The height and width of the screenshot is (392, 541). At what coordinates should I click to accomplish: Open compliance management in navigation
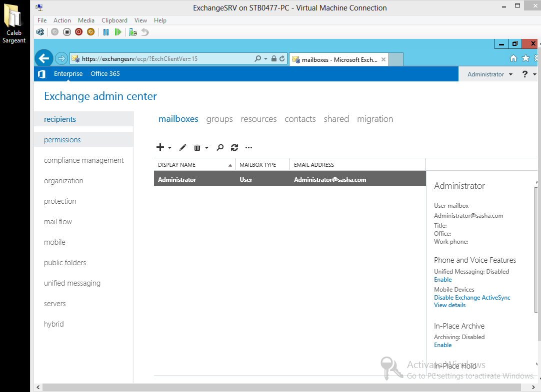84,160
